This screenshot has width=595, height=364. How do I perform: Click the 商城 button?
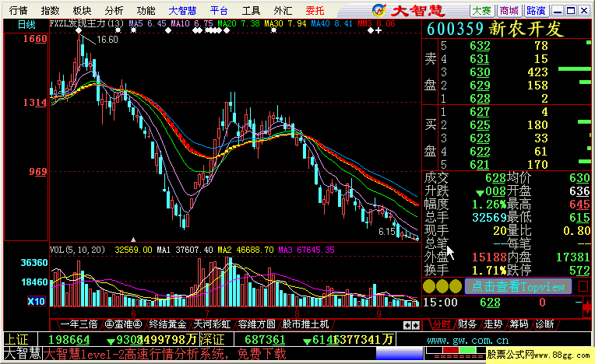pyautogui.click(x=509, y=11)
